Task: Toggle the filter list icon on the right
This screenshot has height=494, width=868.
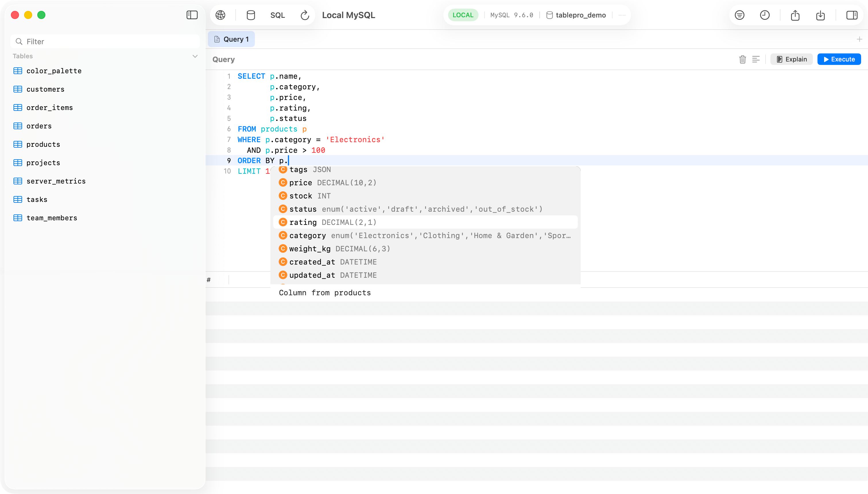Action: [739, 15]
